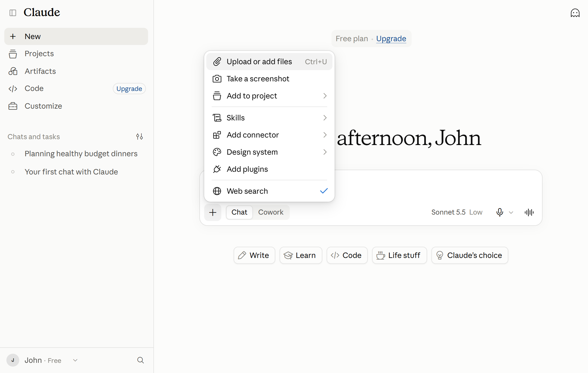
Task: Click the Artifacts icon in the sidebar
Action: [13, 71]
